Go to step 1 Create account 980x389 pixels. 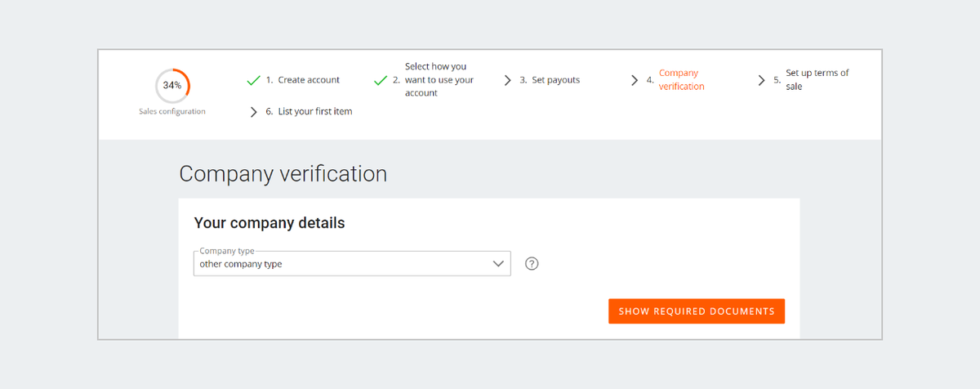coord(309,80)
